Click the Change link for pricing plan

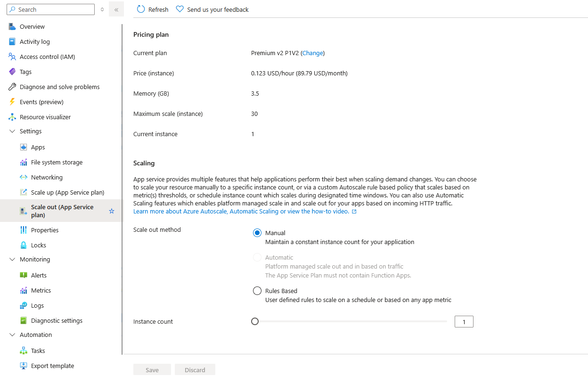[x=313, y=53]
